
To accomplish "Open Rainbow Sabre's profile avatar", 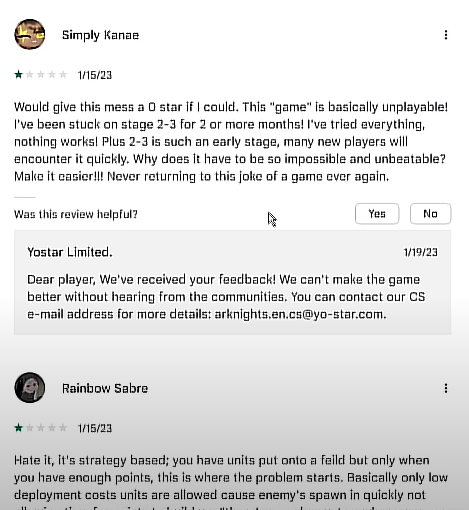I will 30,388.
